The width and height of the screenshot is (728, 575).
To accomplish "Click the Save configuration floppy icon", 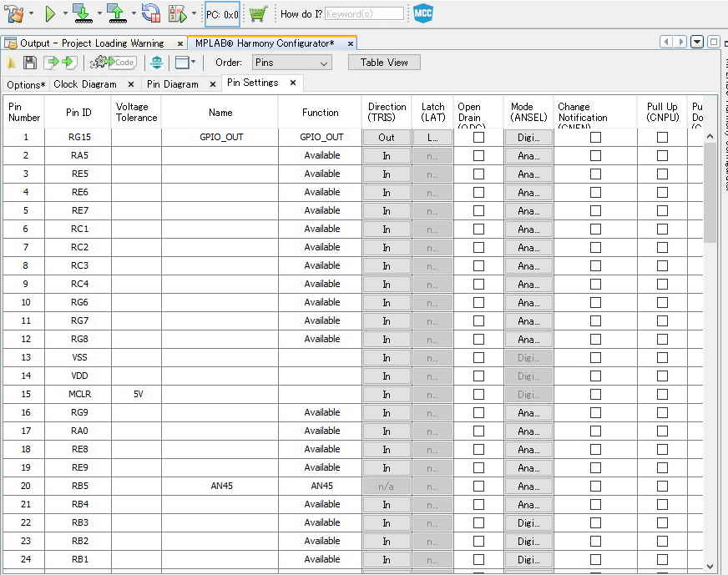I will (x=30, y=63).
